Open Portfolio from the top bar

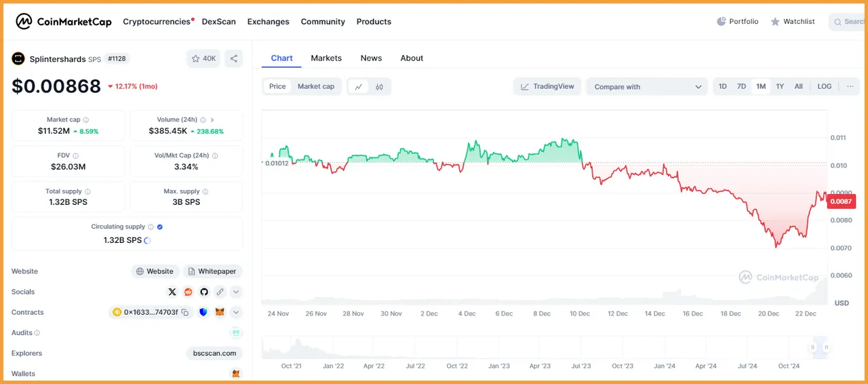[x=738, y=22]
